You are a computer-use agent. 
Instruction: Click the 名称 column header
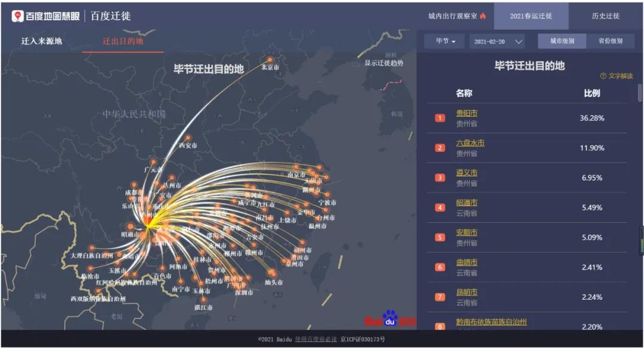tap(464, 93)
